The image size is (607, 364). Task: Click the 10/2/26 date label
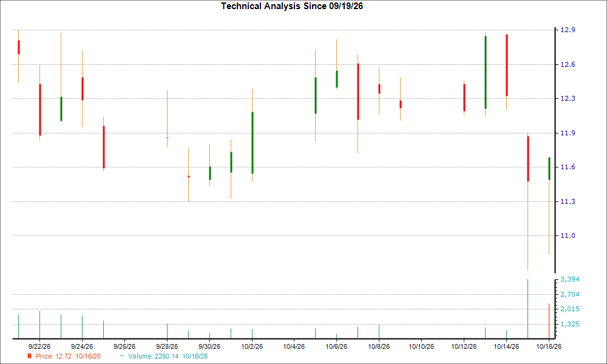pyautogui.click(x=252, y=346)
